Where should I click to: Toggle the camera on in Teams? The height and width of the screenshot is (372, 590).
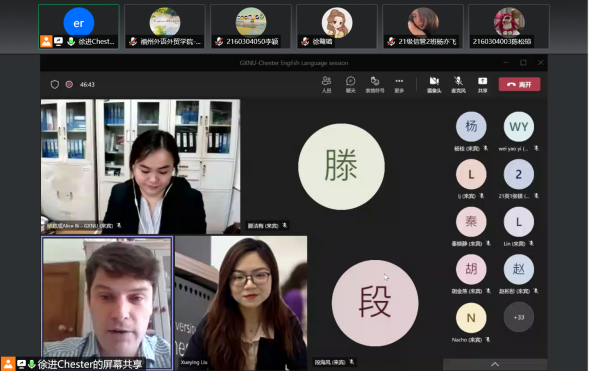434,84
